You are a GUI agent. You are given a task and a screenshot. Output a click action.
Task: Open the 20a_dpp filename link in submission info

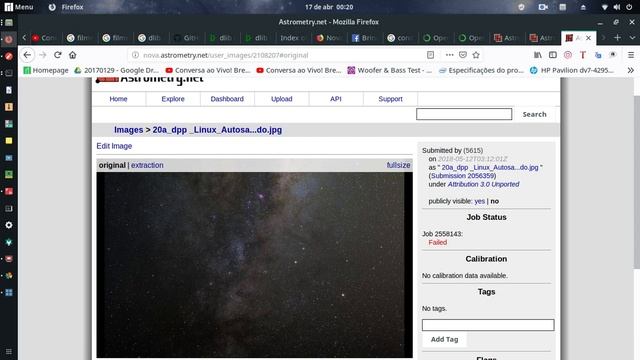[x=490, y=167]
